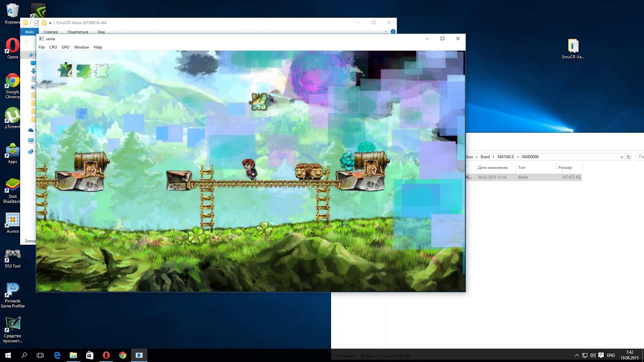Open Quick Access Toolbar customize arrow
Screen dimensions: 644x362
click(50, 23)
